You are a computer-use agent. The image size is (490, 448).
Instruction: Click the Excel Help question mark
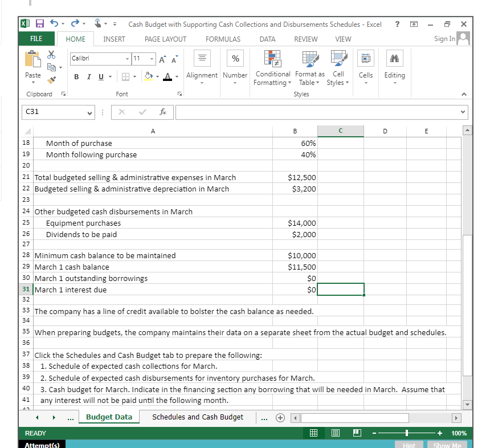pyautogui.click(x=397, y=24)
